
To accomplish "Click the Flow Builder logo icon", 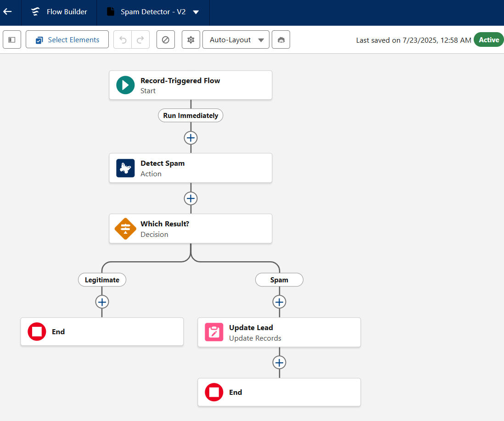I will tap(35, 11).
